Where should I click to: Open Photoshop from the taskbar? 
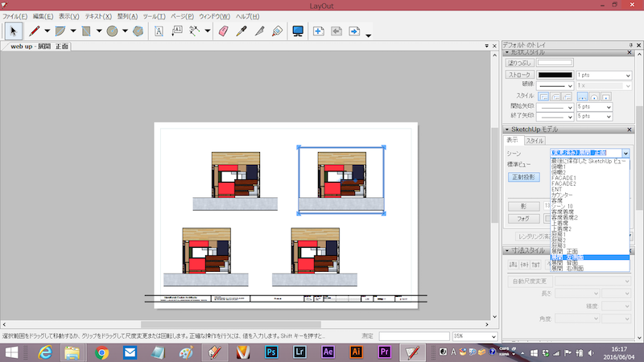(271, 352)
